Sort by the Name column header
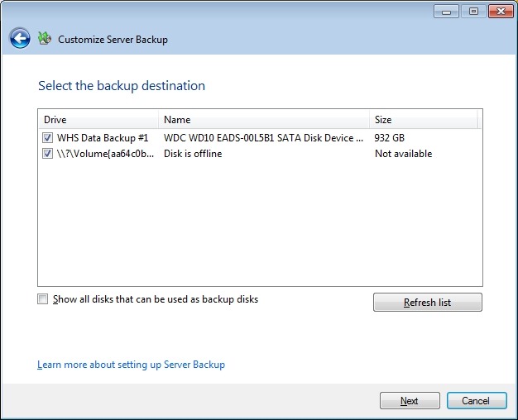This screenshot has height=420, width=518. [x=263, y=120]
